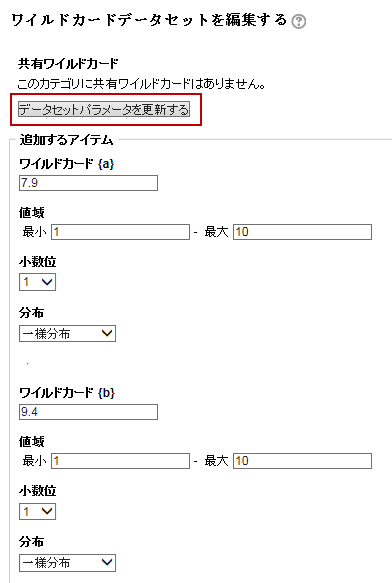Open 小数位 dropdown for wildcard {b}
This screenshot has height=583, width=392.
point(38,511)
